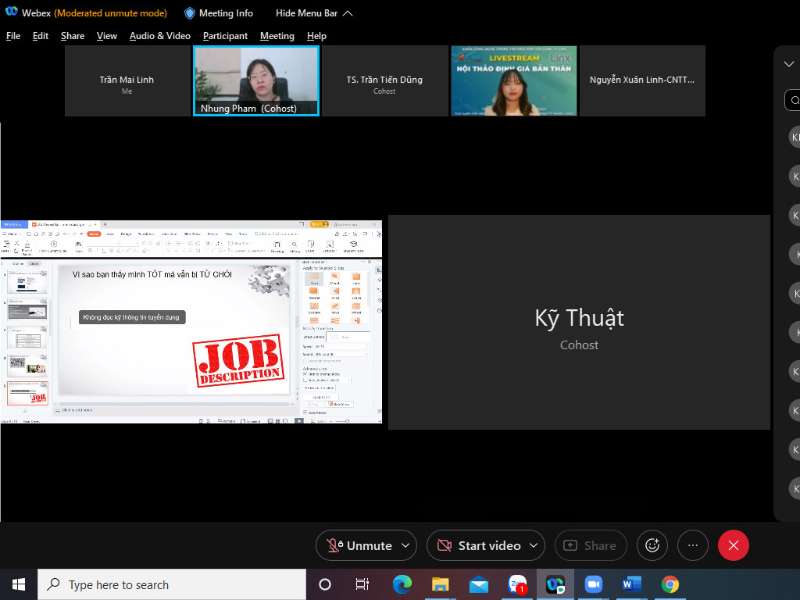Expand audio options arrow beside Unmute
The height and width of the screenshot is (600, 800).
point(405,545)
